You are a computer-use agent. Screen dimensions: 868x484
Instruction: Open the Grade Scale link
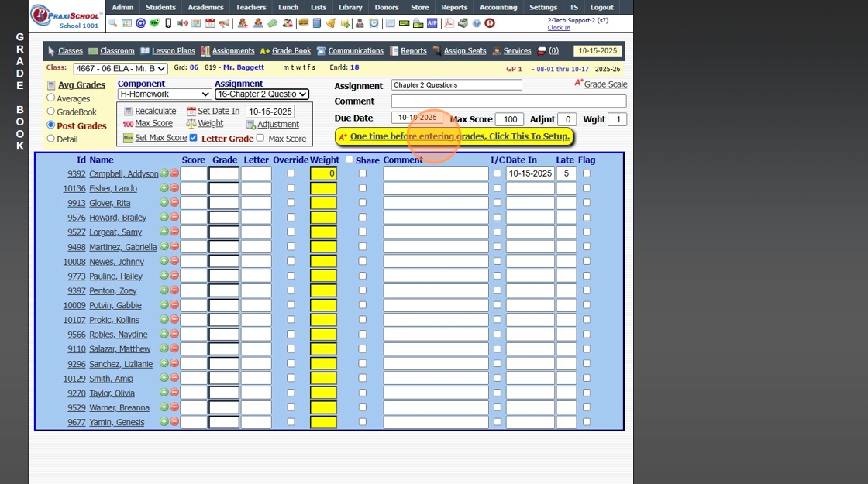[605, 84]
